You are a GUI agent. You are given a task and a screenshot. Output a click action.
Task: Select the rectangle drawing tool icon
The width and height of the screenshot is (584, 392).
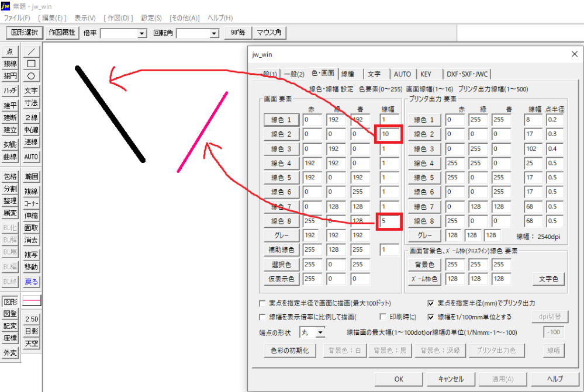tap(32, 64)
